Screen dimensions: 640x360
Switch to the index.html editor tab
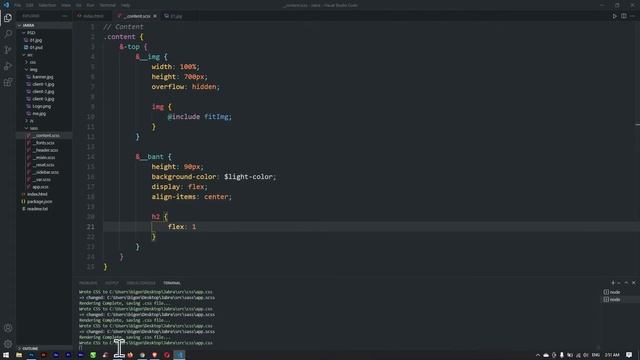pyautogui.click(x=93, y=16)
